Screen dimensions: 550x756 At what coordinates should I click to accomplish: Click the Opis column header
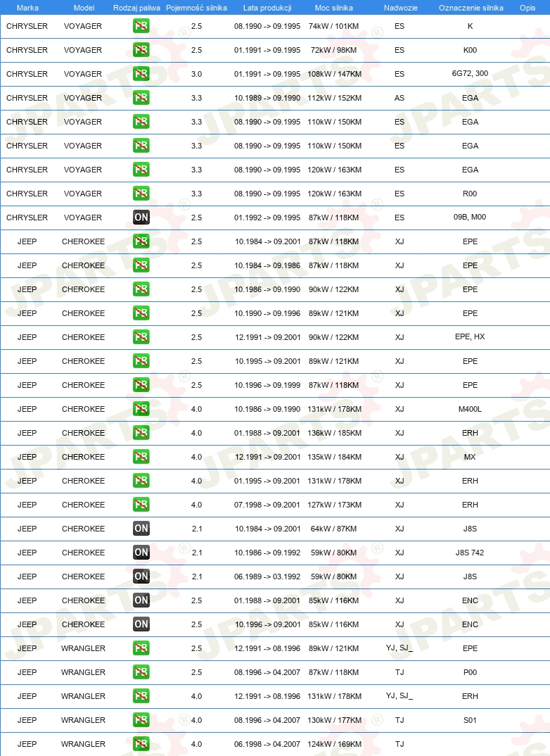[527, 8]
